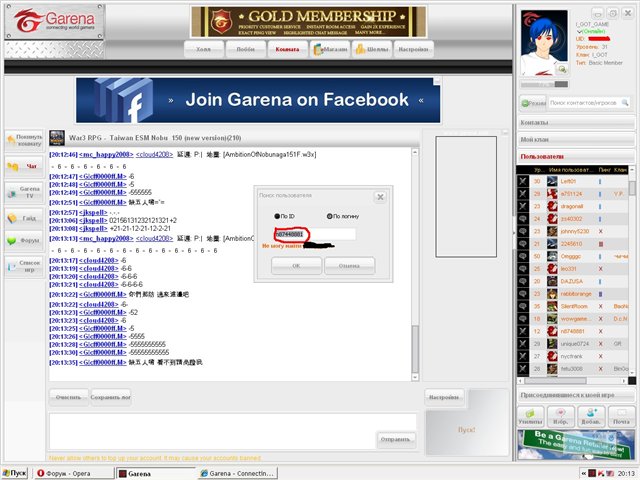Image resolution: width=640 pixels, height=480 pixels.
Task: Open the Режим mode dropdown button
Action: pos(533,103)
